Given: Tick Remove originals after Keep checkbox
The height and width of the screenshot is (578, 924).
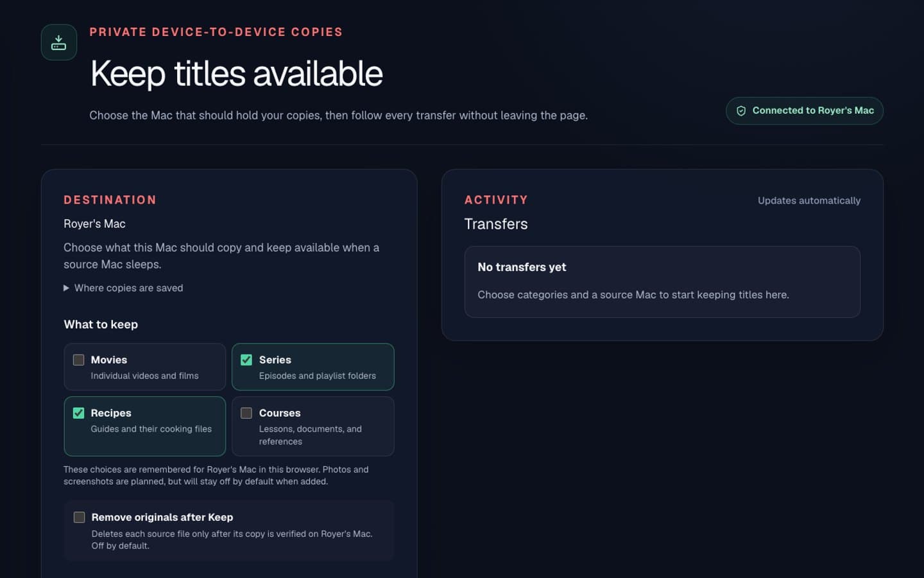Looking at the screenshot, I should (x=80, y=518).
